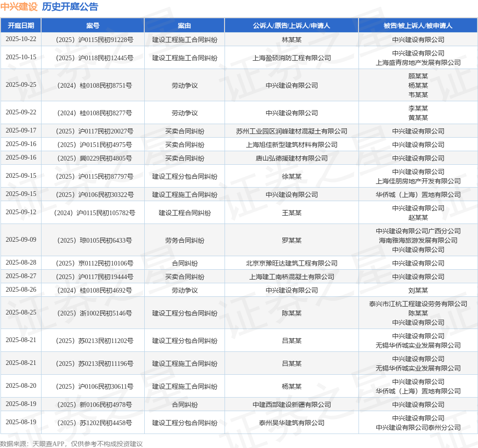478x448 pixels.
Task: Click the date 2025-09-12
Action: click(x=21, y=212)
